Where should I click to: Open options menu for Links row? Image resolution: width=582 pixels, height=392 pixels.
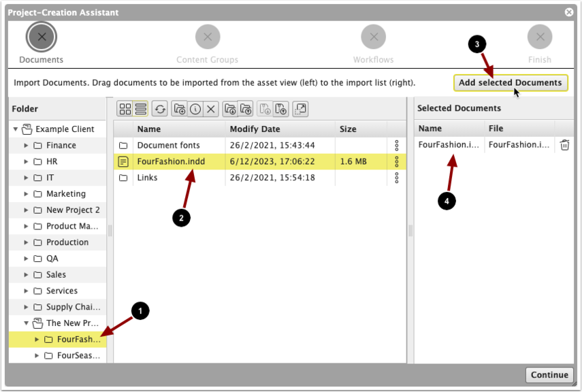(x=396, y=178)
